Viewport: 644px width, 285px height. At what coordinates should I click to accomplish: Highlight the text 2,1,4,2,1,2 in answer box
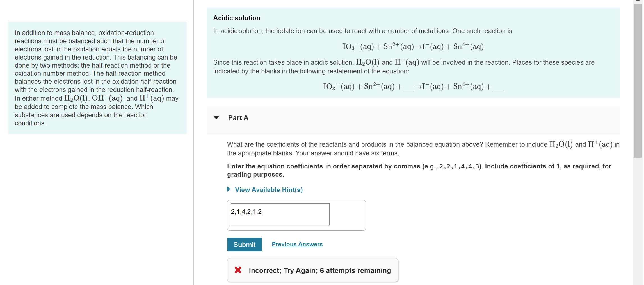(246, 212)
